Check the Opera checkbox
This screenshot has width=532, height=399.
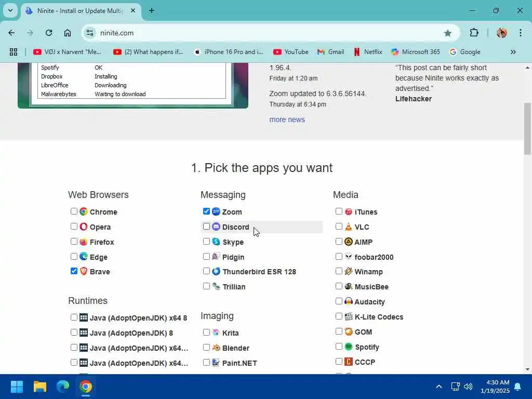74,227
